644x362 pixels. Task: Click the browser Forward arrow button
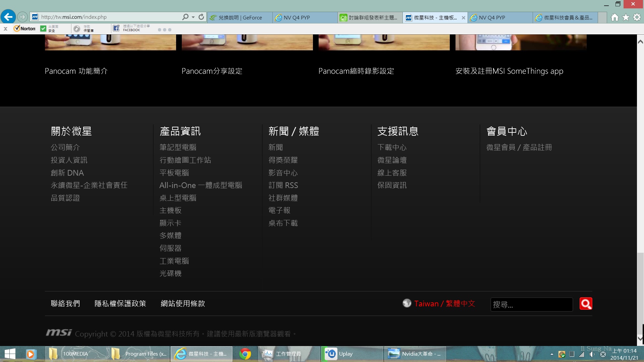pos(22,17)
